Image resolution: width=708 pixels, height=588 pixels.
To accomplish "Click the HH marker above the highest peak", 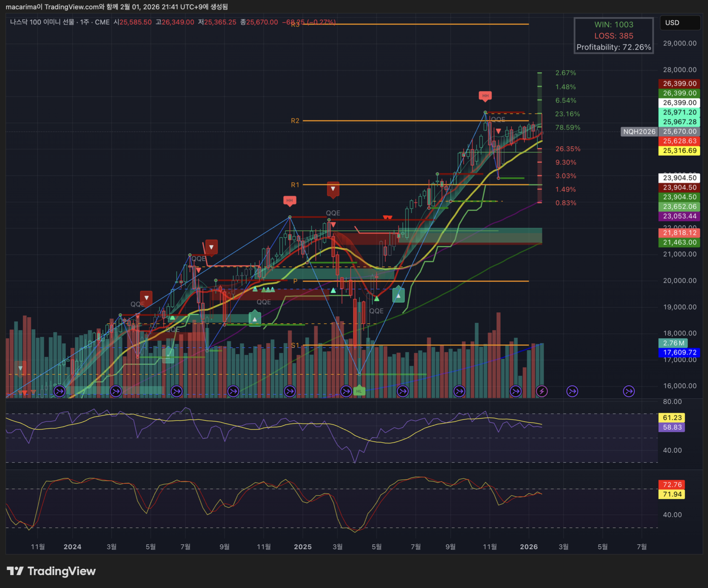I will click(x=485, y=96).
